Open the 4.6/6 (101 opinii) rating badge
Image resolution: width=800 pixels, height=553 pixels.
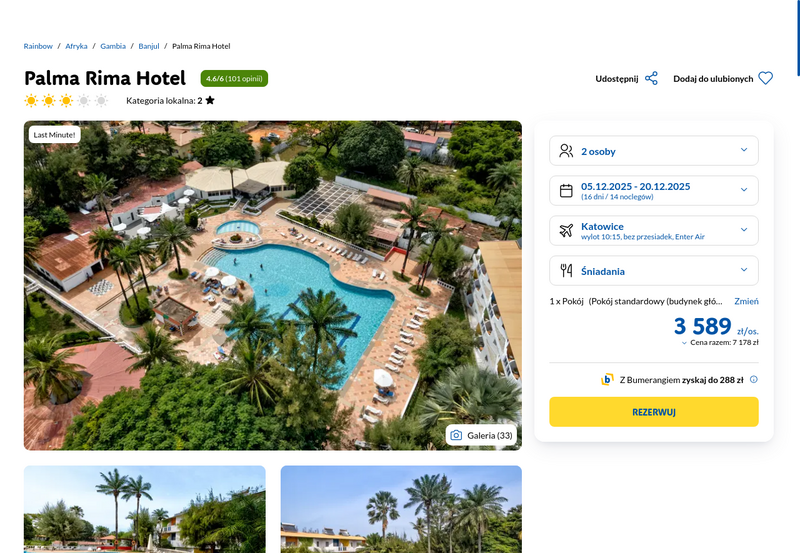pos(234,79)
